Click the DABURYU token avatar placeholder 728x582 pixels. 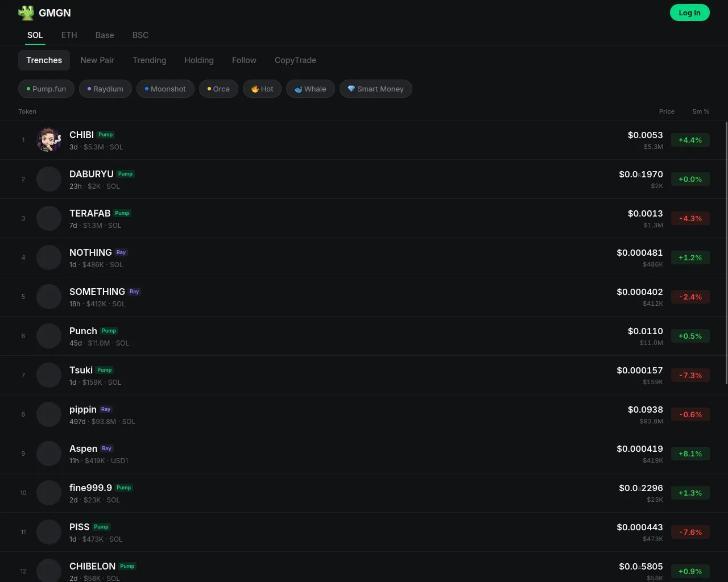(x=49, y=179)
